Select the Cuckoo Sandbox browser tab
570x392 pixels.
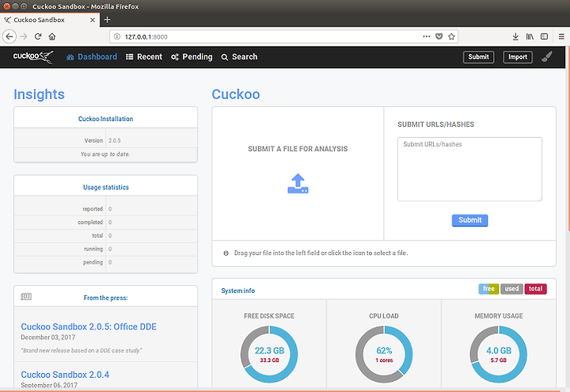50,20
